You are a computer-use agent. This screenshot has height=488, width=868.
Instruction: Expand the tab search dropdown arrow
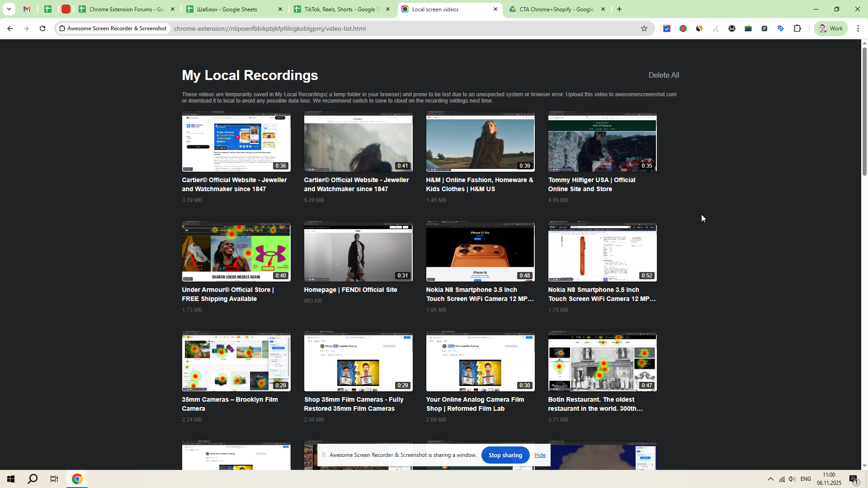[x=9, y=9]
